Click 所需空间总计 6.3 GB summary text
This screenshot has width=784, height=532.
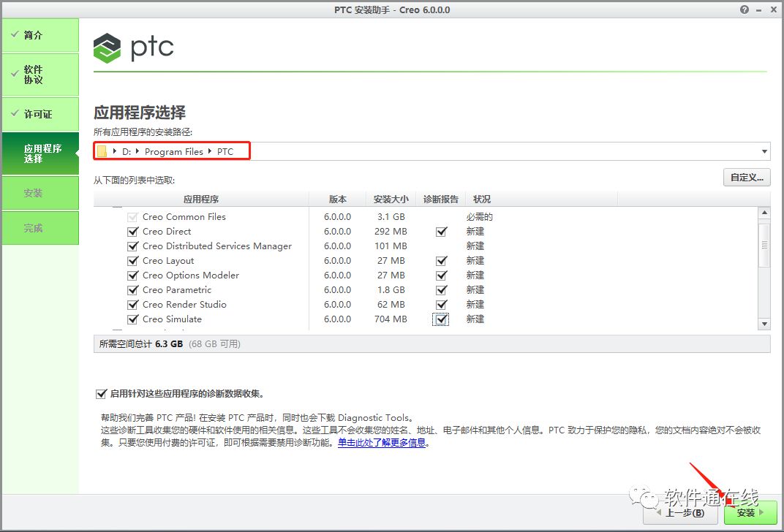141,344
